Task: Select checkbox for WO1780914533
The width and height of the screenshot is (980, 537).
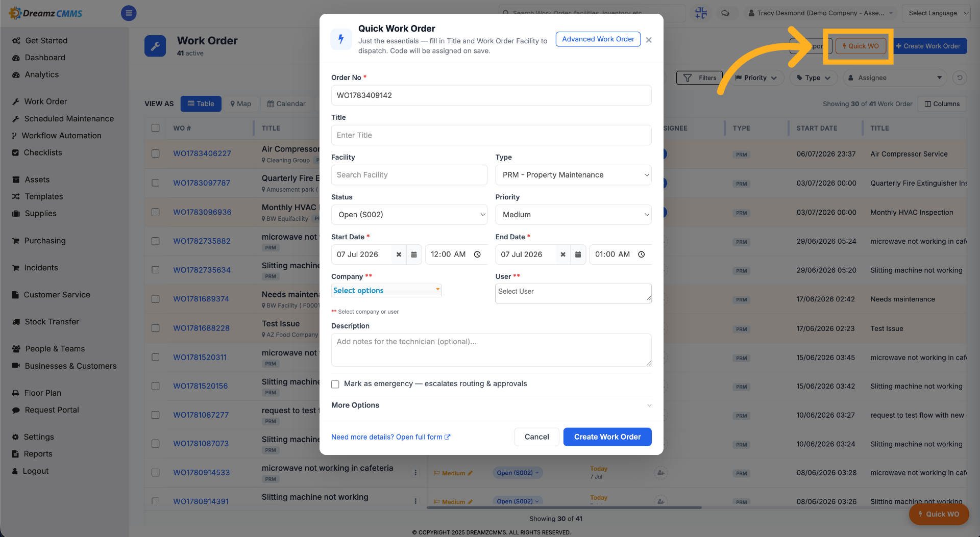Action: (156, 473)
